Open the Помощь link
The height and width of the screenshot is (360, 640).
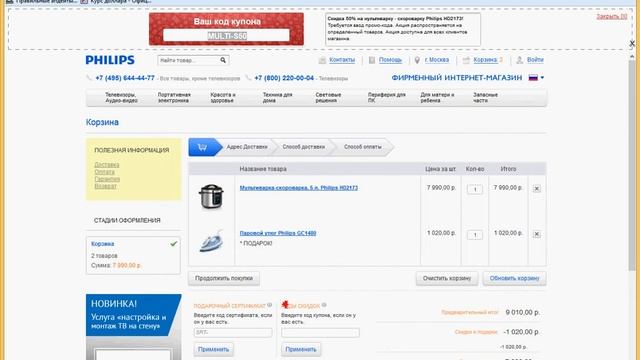pyautogui.click(x=390, y=60)
